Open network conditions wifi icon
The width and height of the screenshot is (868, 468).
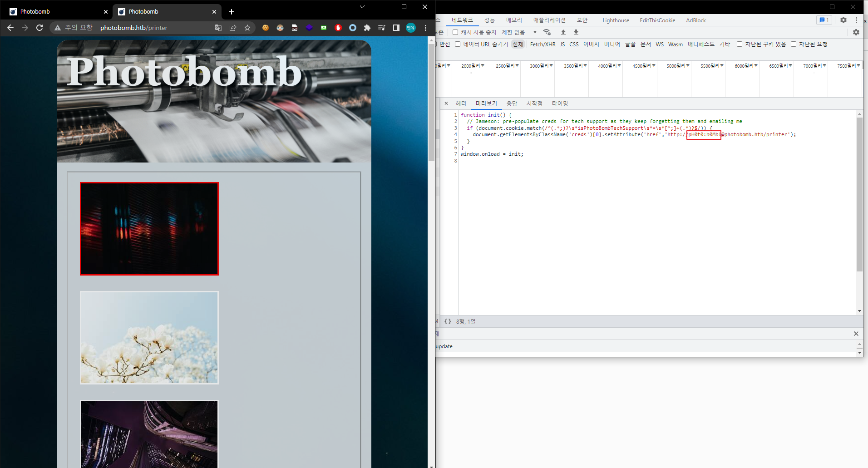click(x=547, y=32)
